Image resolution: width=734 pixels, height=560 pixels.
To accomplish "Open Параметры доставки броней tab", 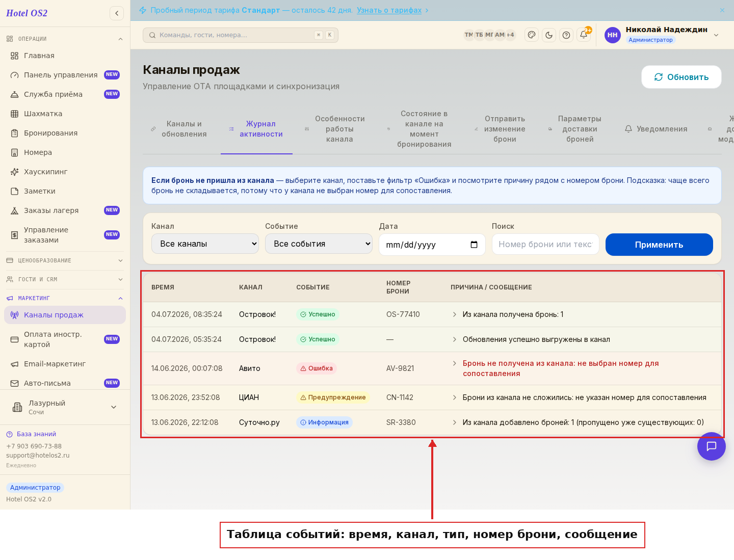I will (x=575, y=129).
